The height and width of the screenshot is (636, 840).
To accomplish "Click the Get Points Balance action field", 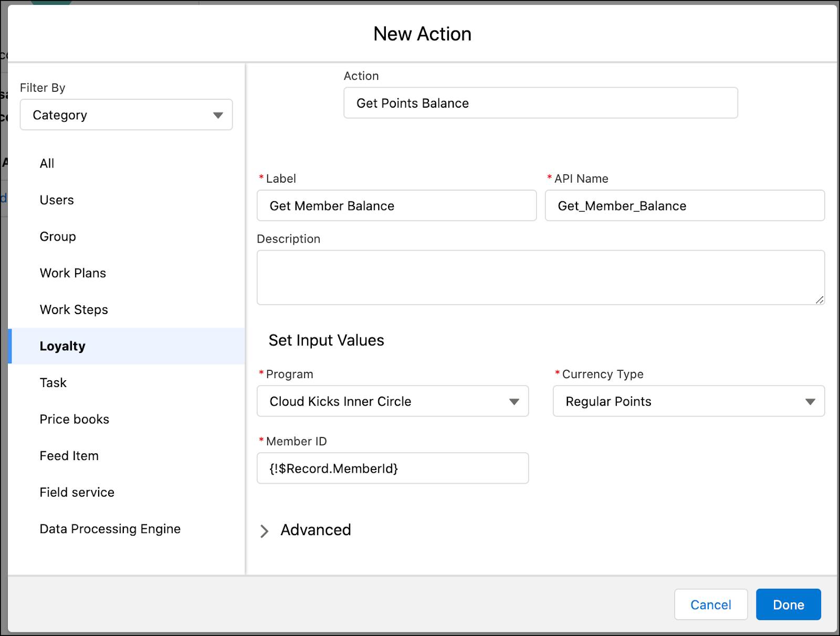I will click(x=540, y=103).
